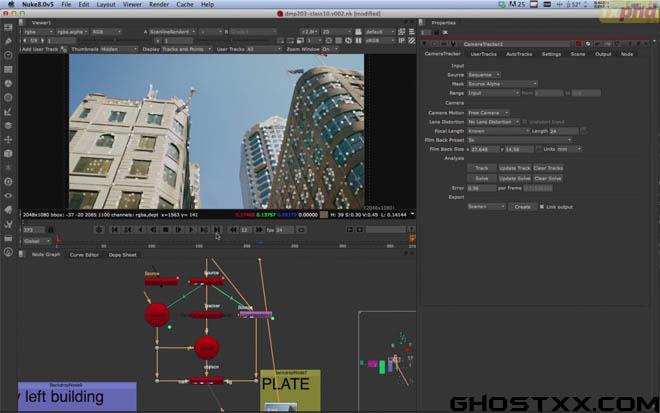Viewport: 660px width, 413px height.
Task: Open the Dope Sheet tab
Action: click(122, 255)
